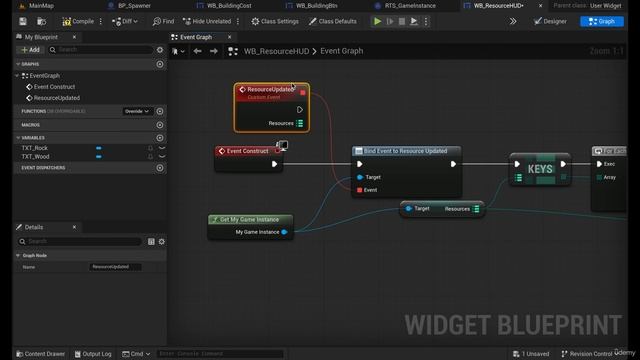The image size is (640, 360).
Task: Close the Event Graph tab
Action: 229,37
